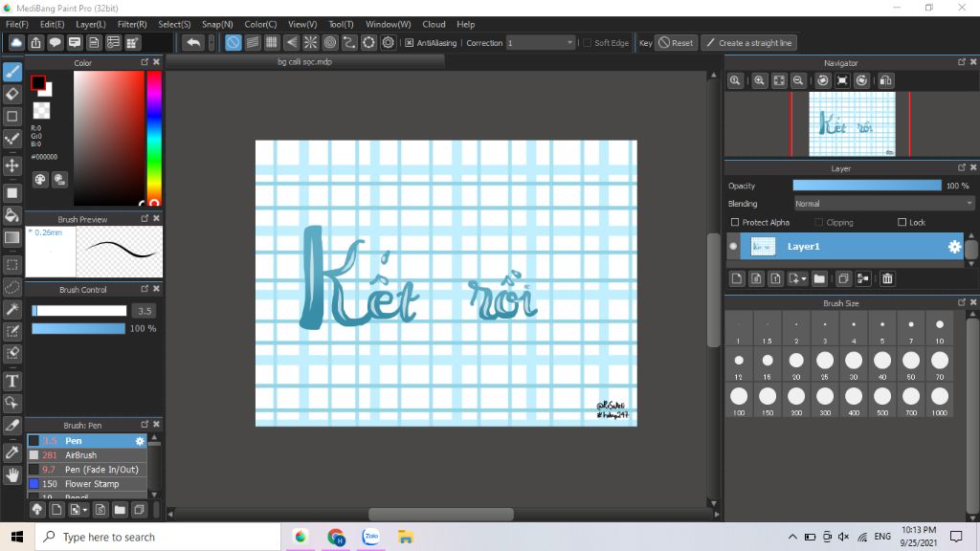980x551 pixels.
Task: Select the Eyedropper tool
Action: pyautogui.click(x=11, y=452)
